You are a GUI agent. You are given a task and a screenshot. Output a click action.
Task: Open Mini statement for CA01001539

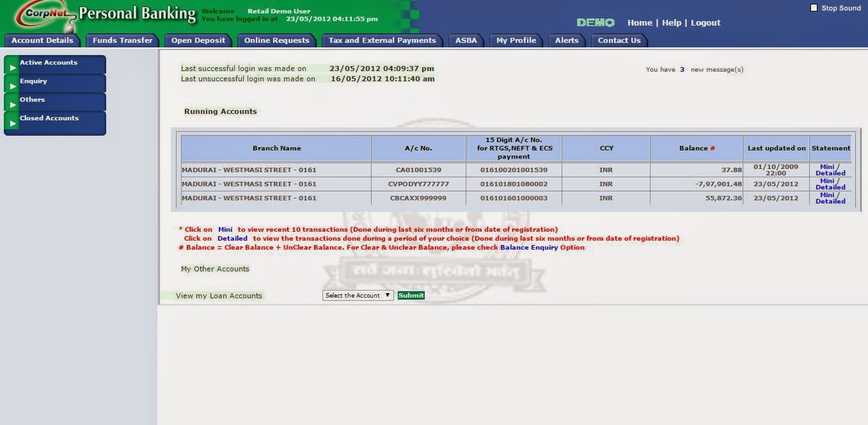click(x=827, y=166)
